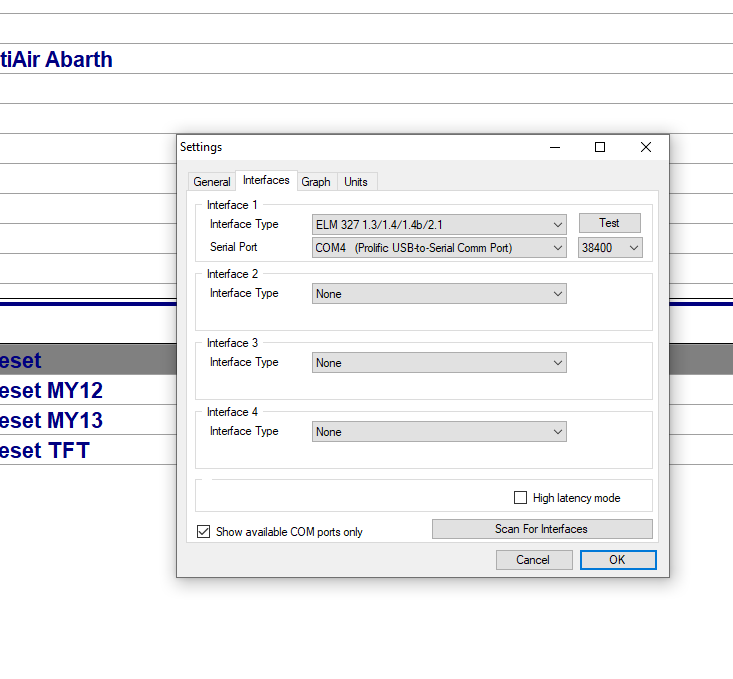Switch to the General tab
This screenshot has width=733, height=679.
[x=212, y=182]
